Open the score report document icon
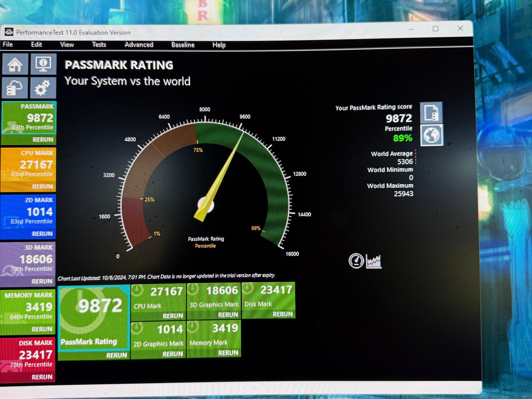Screen dimensions: 532x399 point(431,112)
